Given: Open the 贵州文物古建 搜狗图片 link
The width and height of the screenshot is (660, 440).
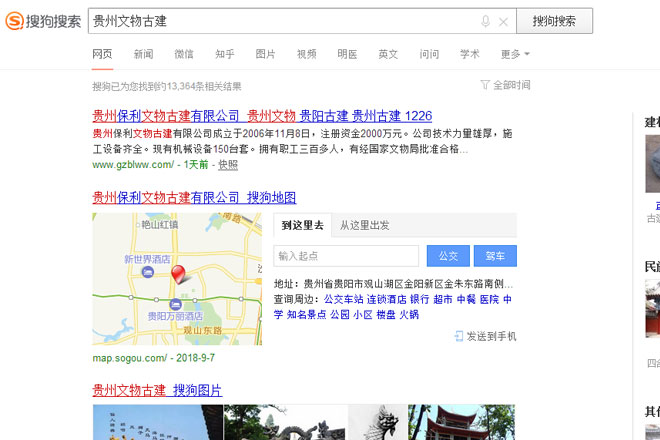Looking at the screenshot, I should point(157,390).
